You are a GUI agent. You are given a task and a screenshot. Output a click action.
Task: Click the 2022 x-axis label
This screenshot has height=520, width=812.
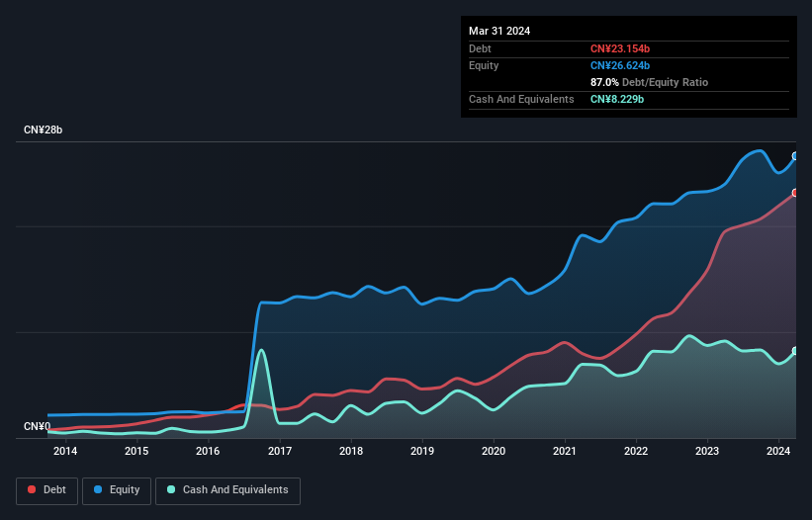[x=636, y=451]
